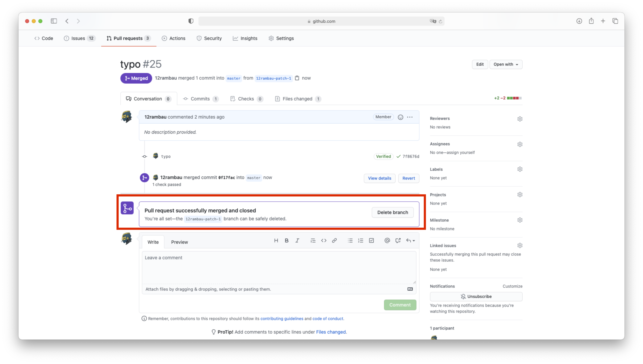Click the italic formatting icon
The image size is (643, 364).
click(x=297, y=240)
